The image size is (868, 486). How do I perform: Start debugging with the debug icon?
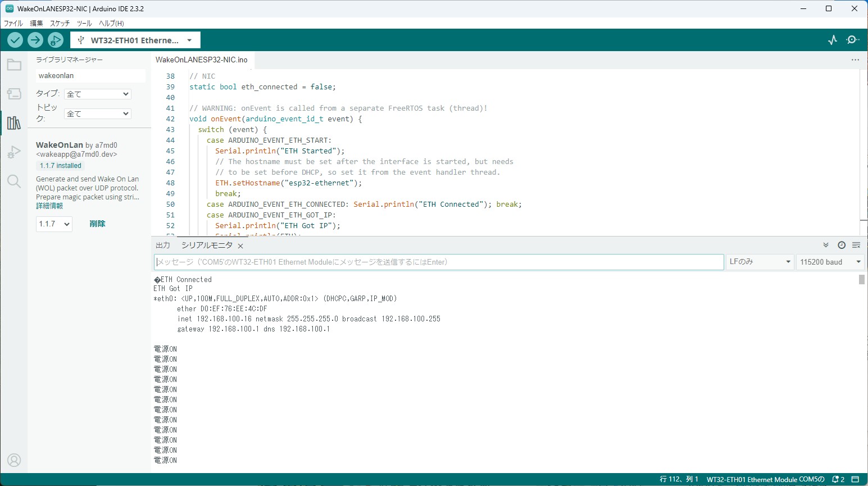pos(56,40)
